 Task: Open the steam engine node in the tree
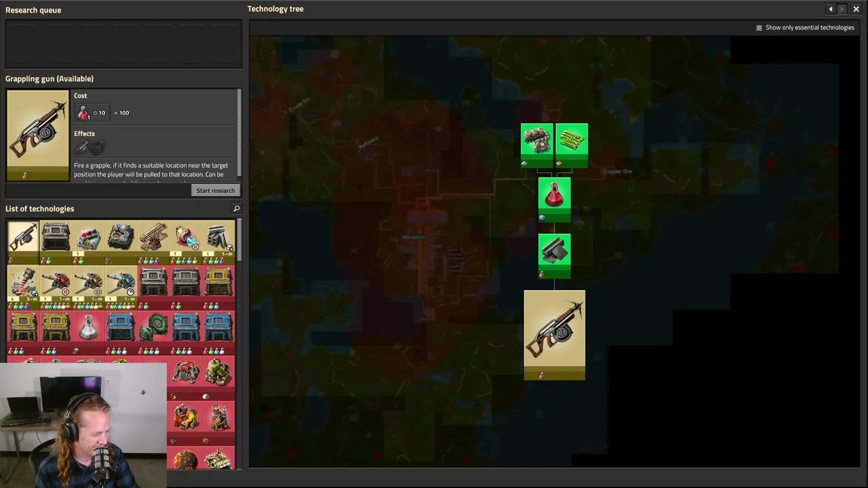coord(537,145)
